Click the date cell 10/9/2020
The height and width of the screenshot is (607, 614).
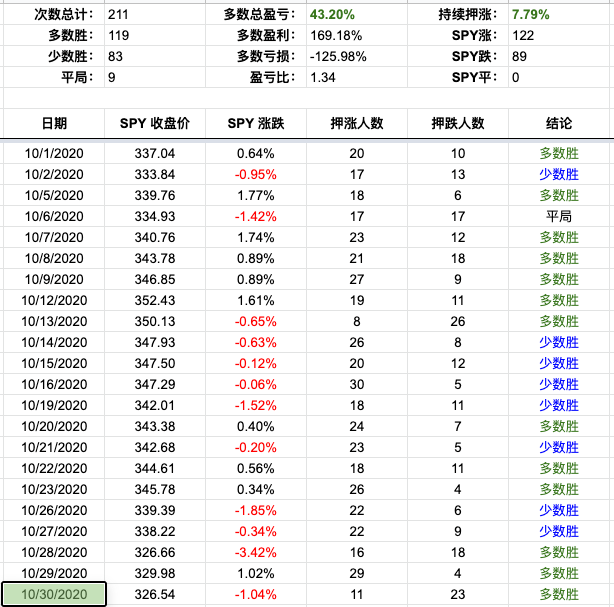[x=54, y=280]
